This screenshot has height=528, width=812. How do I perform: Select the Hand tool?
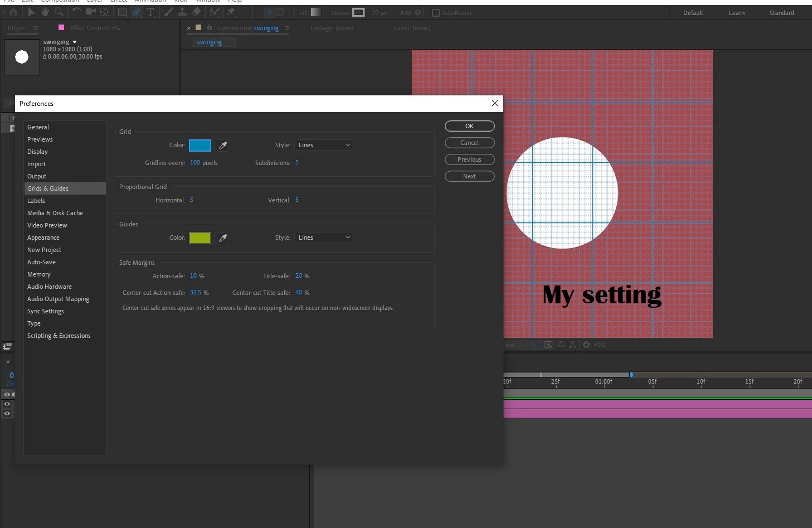[45, 12]
